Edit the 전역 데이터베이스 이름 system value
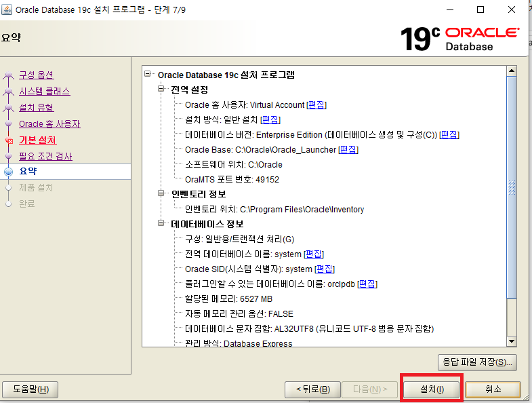This screenshot has width=532, height=403. point(314,254)
